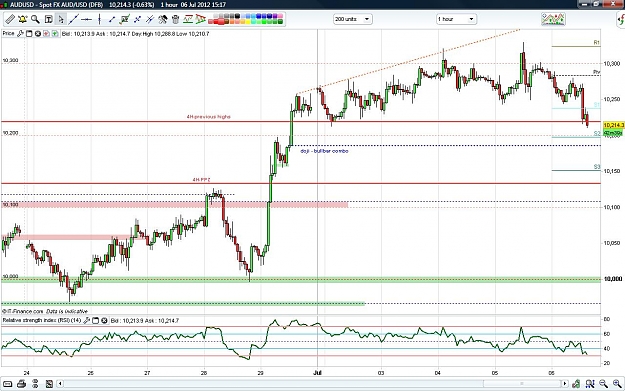Select the vertical line tool
The width and height of the screenshot is (625, 391).
tap(99, 19)
